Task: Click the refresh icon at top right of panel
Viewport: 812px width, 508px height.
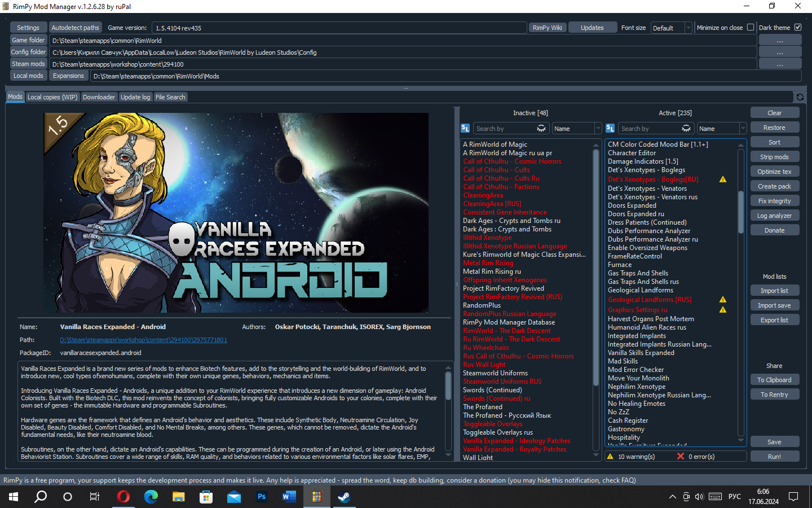Action: tap(800, 97)
